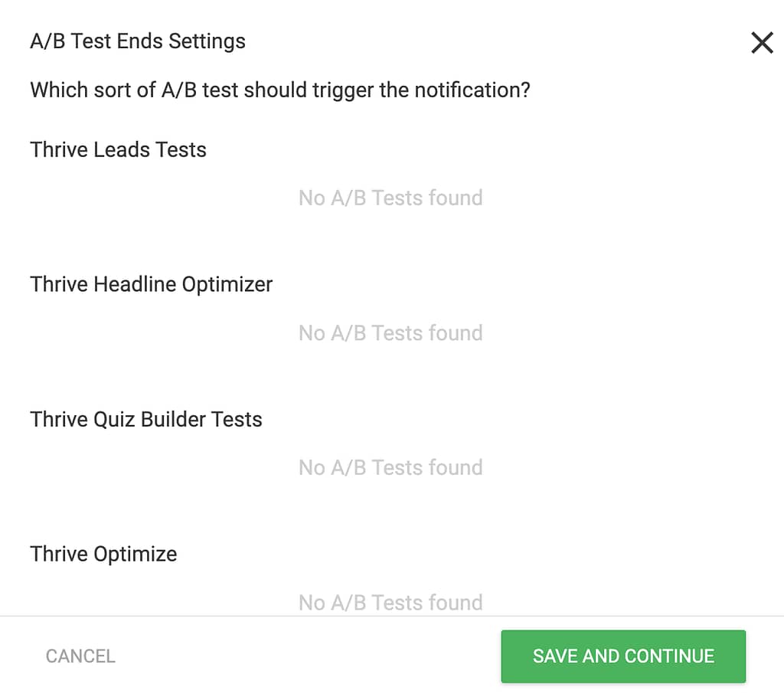Click the empty message under Thrive Optimize
Image resolution: width=784 pixels, height=694 pixels.
(390, 602)
